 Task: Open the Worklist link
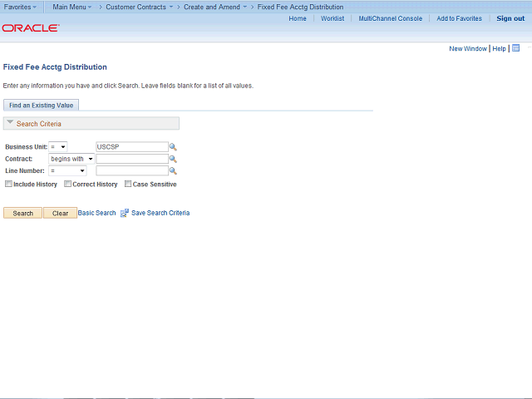click(332, 18)
